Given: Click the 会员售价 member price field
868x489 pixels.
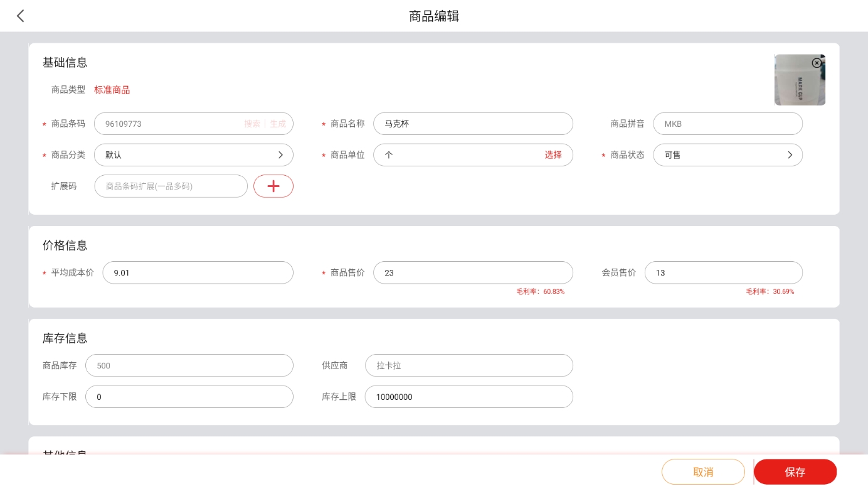Looking at the screenshot, I should [723, 273].
